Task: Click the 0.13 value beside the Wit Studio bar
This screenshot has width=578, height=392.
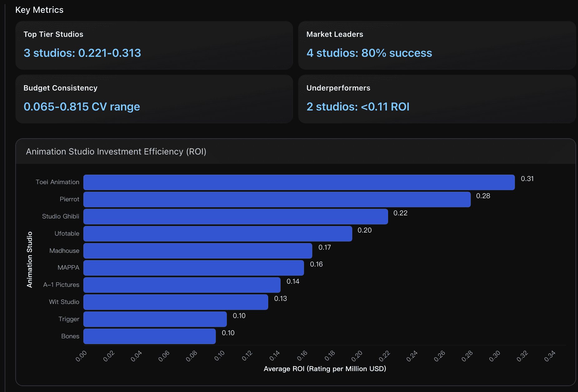Action: 281,299
